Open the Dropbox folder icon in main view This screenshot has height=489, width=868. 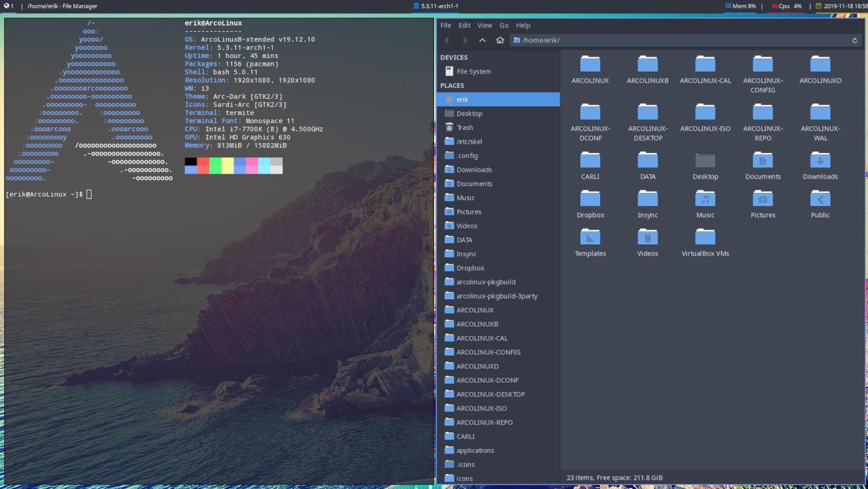(590, 198)
